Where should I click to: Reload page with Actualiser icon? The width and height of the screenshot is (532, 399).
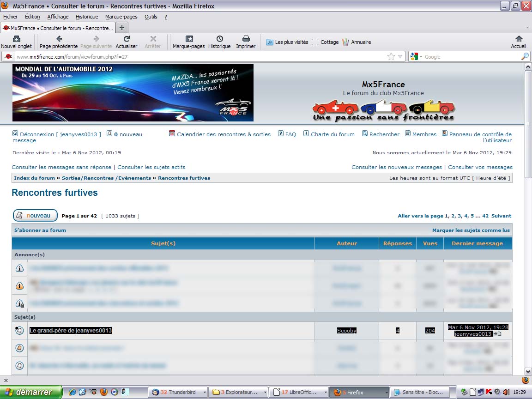coord(127,39)
